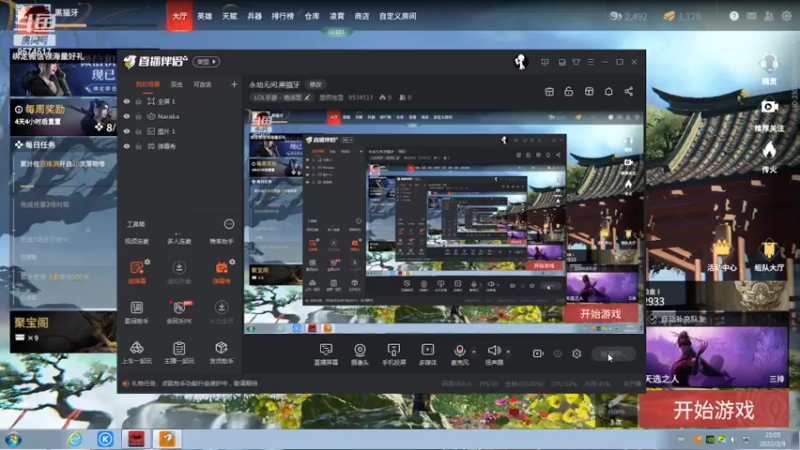Image resolution: width=800 pixels, height=450 pixels.
Task: Hide the 弹幕秀 layer with eye icon
Action: [127, 146]
